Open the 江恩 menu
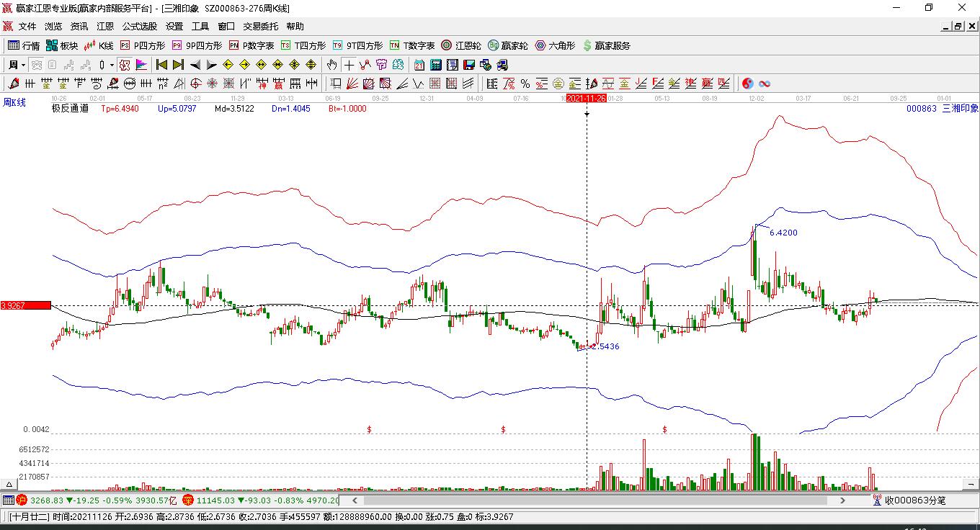The height and width of the screenshot is (530, 980). pyautogui.click(x=105, y=27)
